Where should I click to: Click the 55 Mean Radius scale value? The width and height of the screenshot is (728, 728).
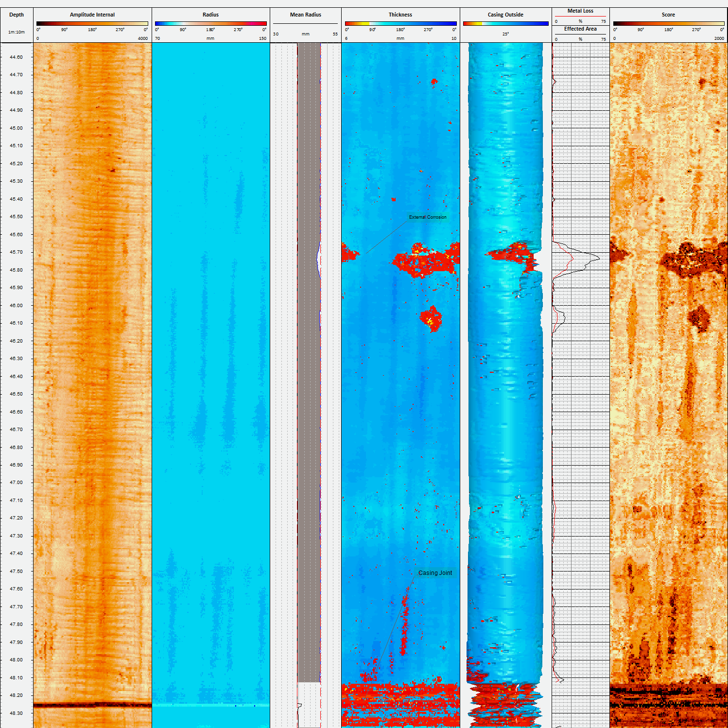click(x=335, y=34)
